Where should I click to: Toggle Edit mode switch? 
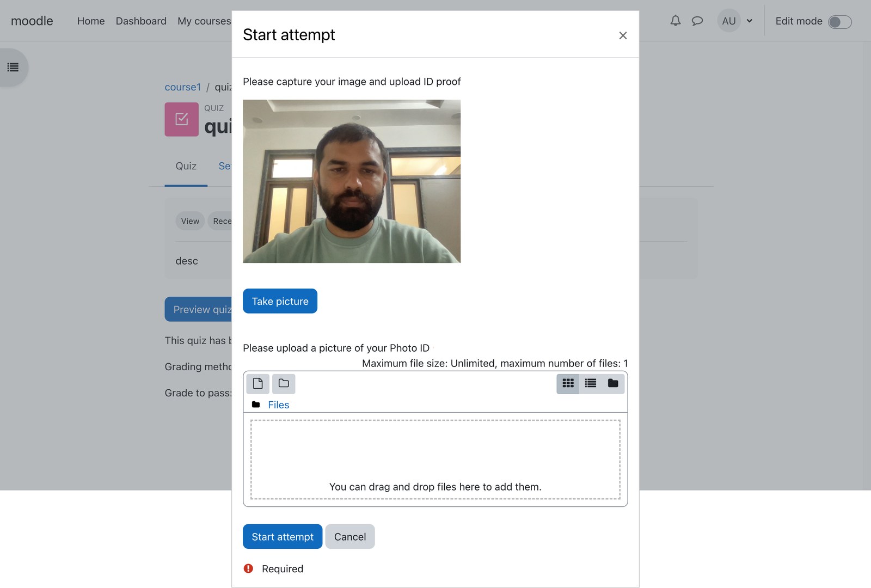point(839,22)
